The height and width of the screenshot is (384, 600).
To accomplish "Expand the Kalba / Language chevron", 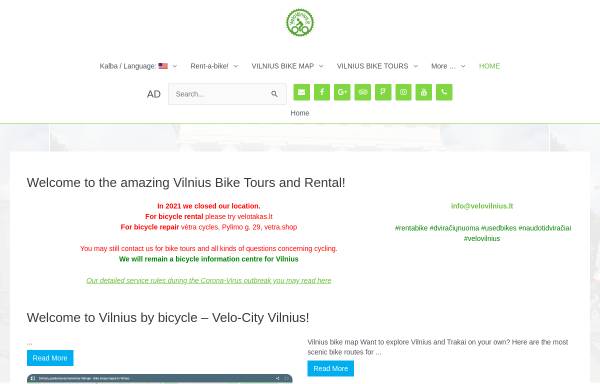I will (175, 66).
